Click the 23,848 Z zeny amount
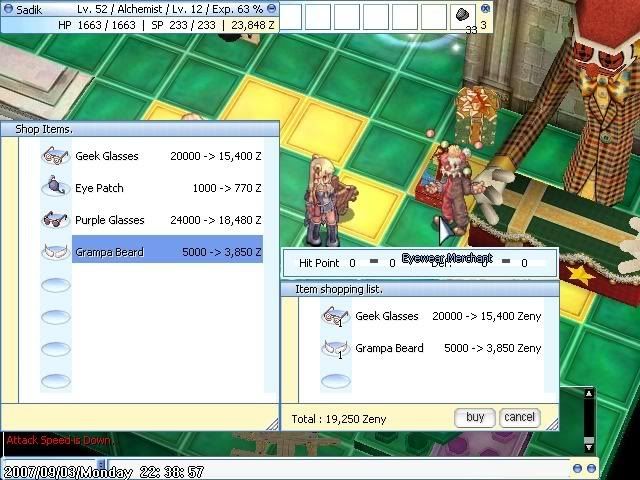 pos(253,25)
